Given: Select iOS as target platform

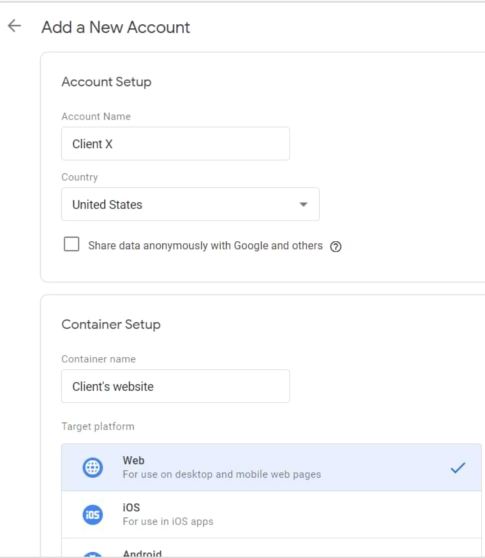Looking at the screenshot, I should point(271,515).
